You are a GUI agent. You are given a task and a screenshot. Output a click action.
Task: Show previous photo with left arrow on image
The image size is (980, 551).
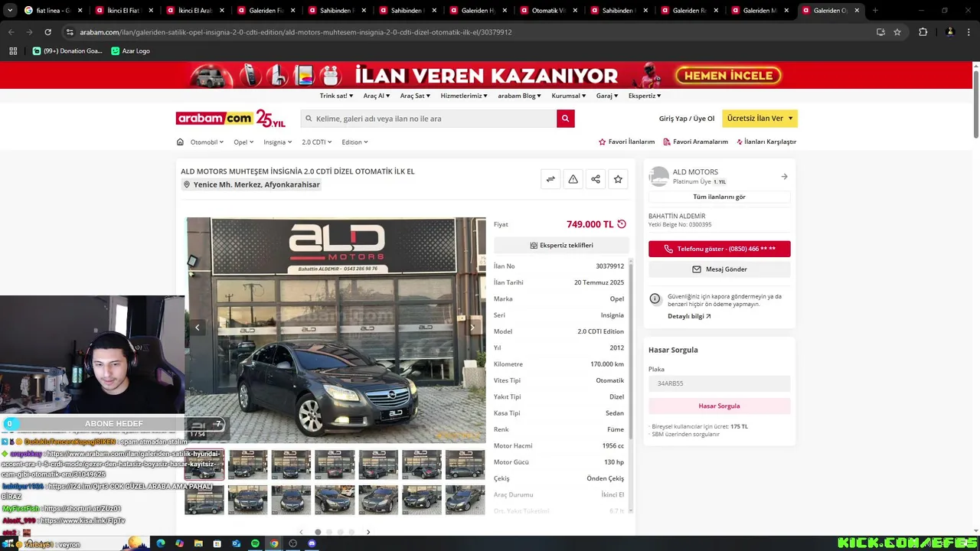coord(197,328)
